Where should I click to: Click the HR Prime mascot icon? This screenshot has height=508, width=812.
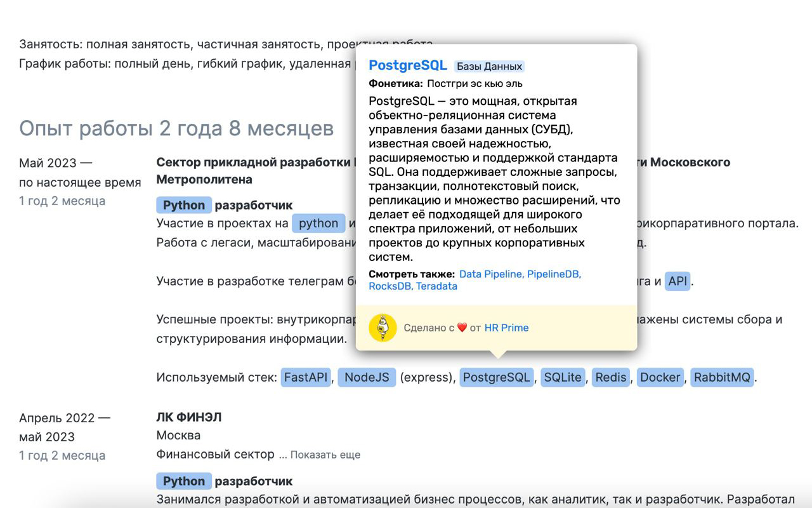click(x=383, y=327)
